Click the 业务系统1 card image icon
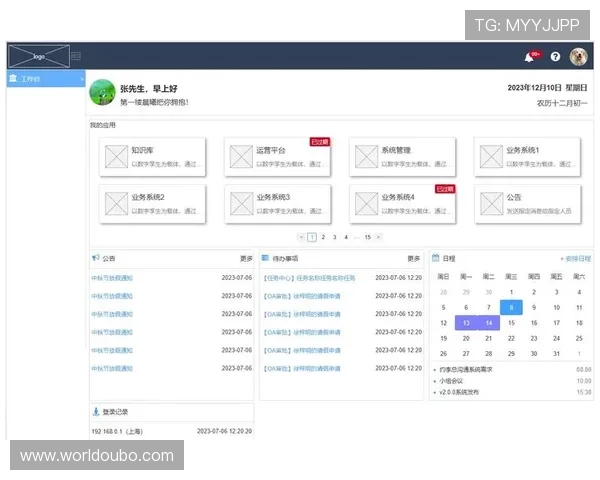Image resolution: width=600 pixels, height=480 pixels. tap(491, 157)
